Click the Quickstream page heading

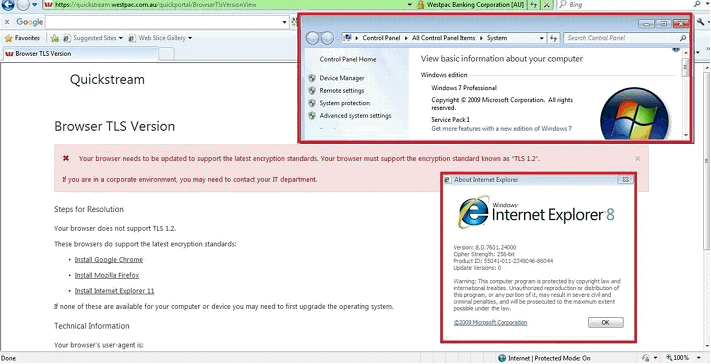point(107,80)
